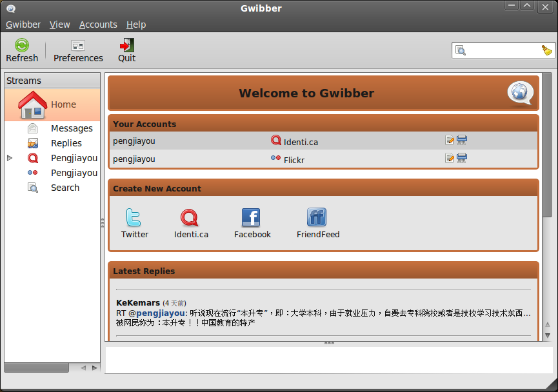
Task: Click the Gwibber globe logo in welcome banner
Action: [520, 93]
